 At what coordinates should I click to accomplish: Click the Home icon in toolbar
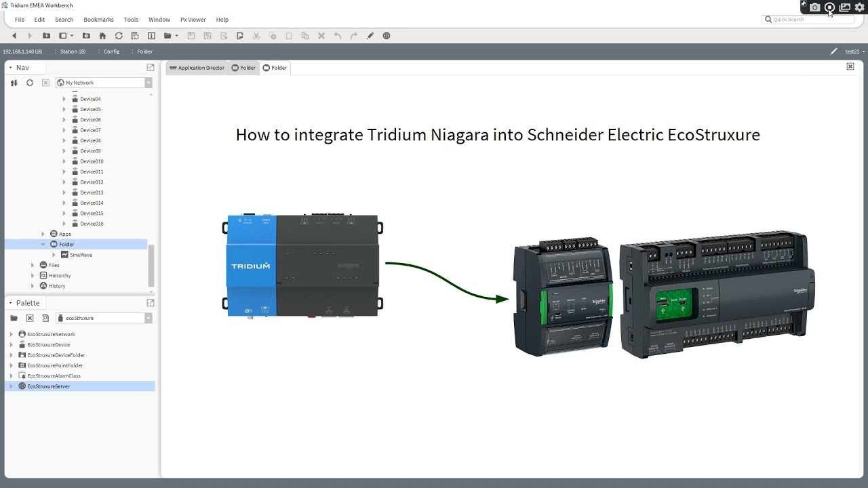(x=102, y=36)
